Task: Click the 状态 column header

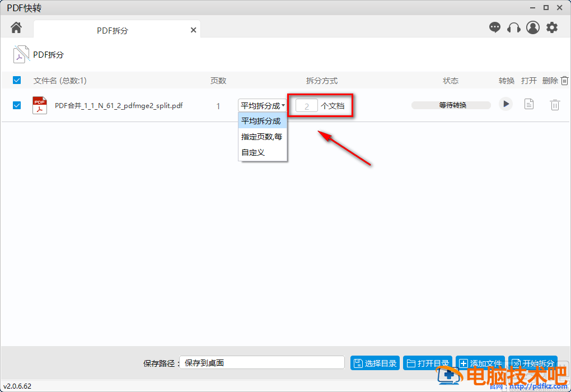Action: (451, 81)
